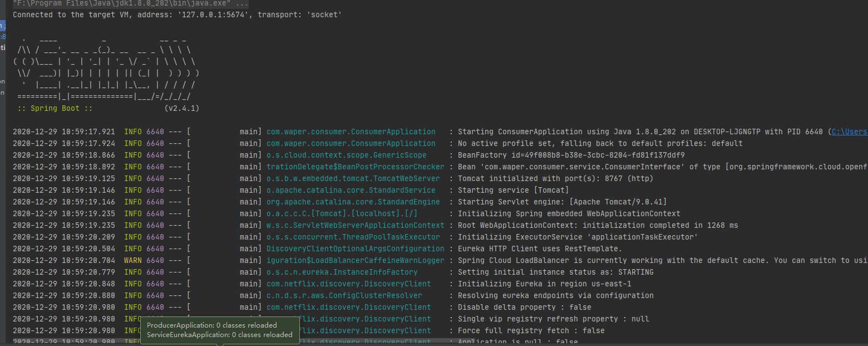Click 'Disable delta property : false' message
868x346 pixels.
point(524,308)
